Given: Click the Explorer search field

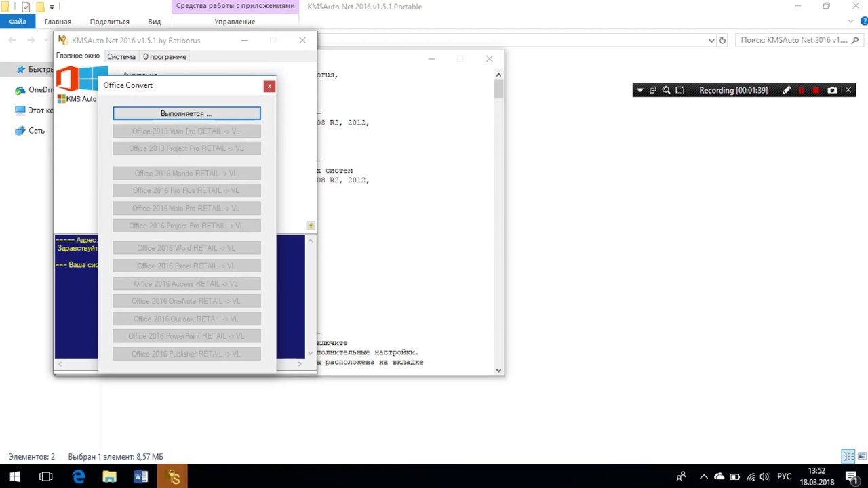Looking at the screenshot, I should [798, 40].
